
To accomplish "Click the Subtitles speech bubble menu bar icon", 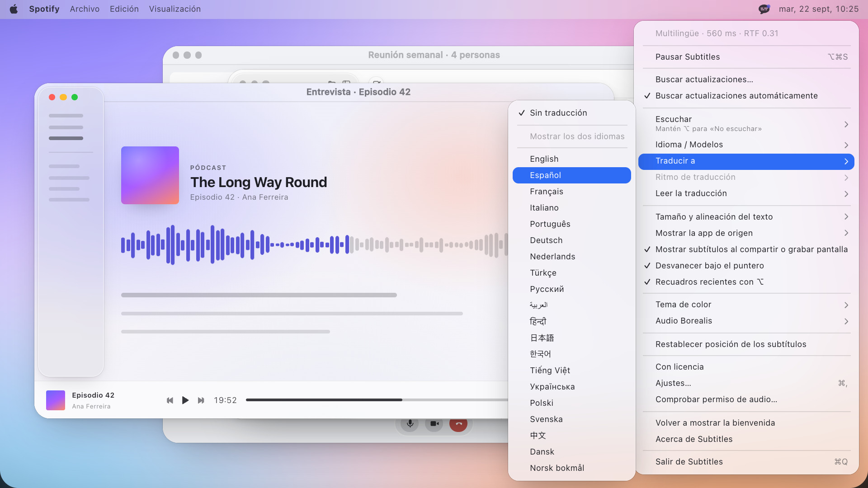I will (x=764, y=9).
